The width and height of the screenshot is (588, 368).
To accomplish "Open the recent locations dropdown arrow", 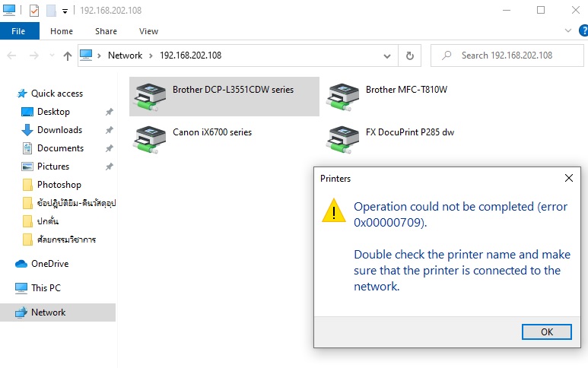I will click(x=52, y=56).
